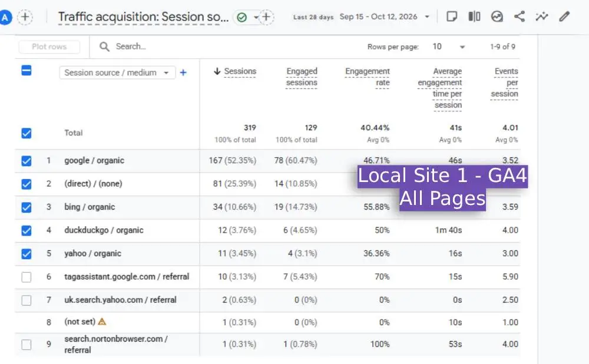Image resolution: width=589 pixels, height=364 pixels.
Task: Click the search magnifier icon
Action: (104, 47)
